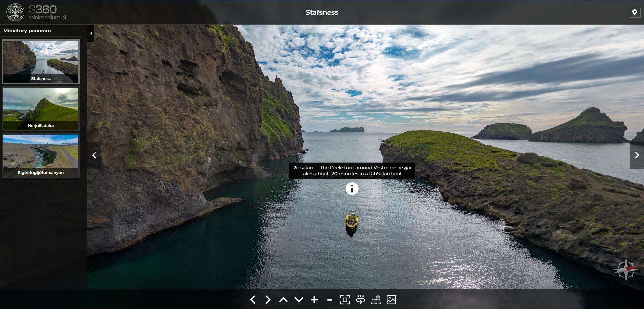The height and width of the screenshot is (309, 644).
Task: Click the compass rose to reset orientation
Action: [x=626, y=270]
